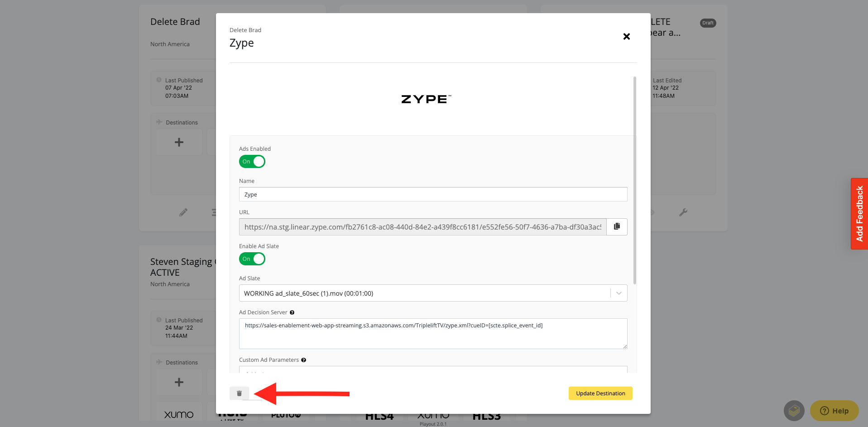Close the Zype dialog with X
Viewport: 868px width, 427px height.
coord(627,36)
